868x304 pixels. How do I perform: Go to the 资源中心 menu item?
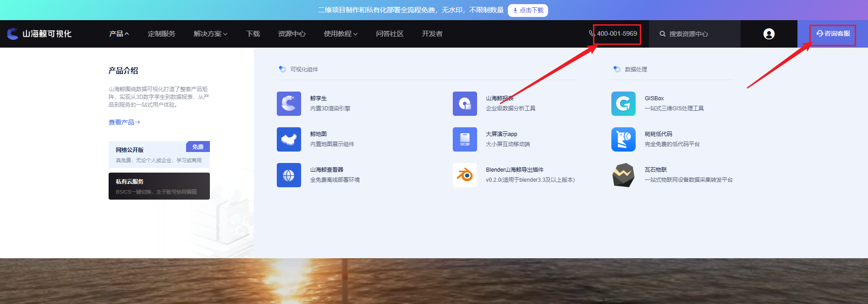click(x=291, y=34)
